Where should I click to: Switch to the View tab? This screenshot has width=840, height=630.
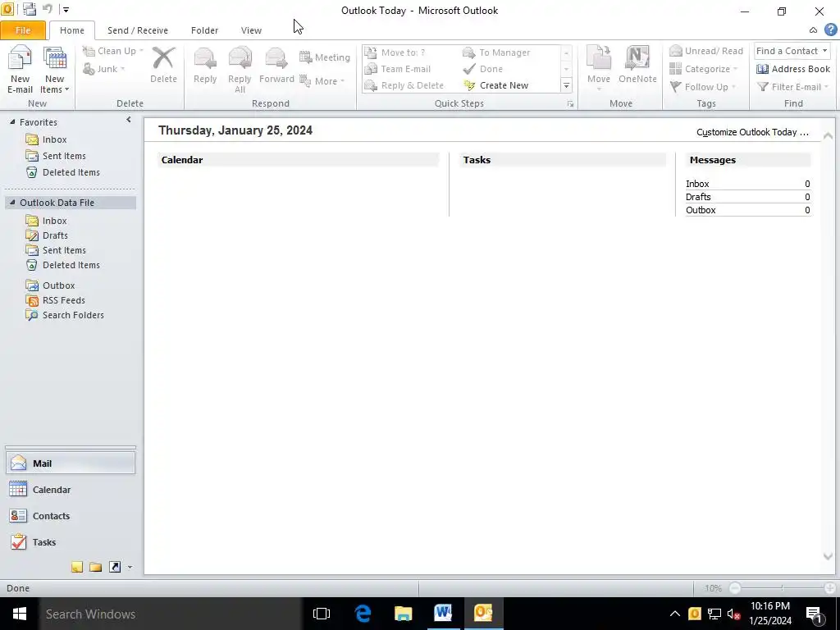251,30
